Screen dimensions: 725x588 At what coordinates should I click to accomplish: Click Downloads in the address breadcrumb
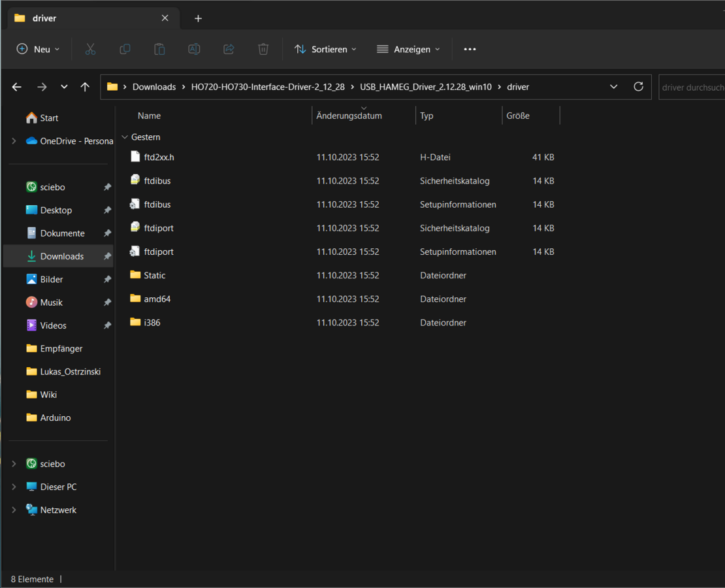tap(154, 87)
